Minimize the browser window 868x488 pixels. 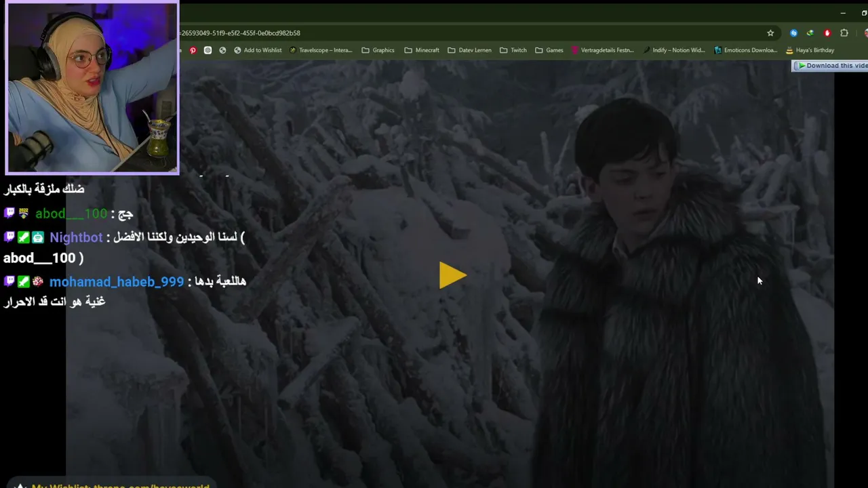click(x=843, y=13)
